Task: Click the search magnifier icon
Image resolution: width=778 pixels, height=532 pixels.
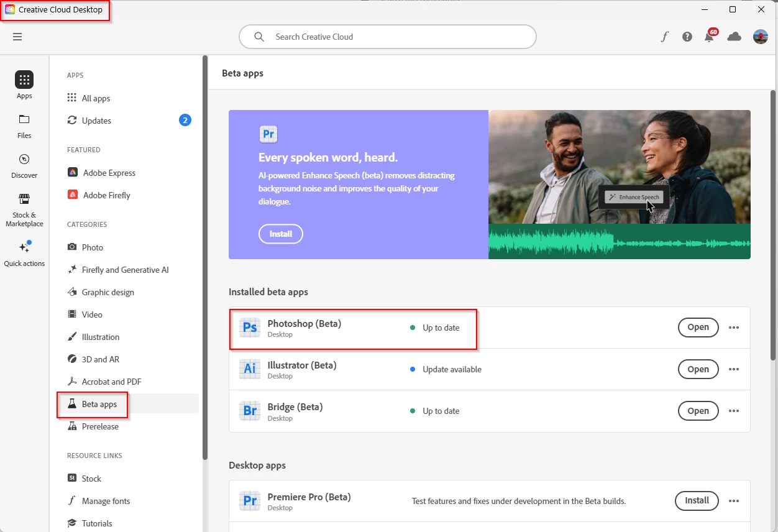Action: 259,37
